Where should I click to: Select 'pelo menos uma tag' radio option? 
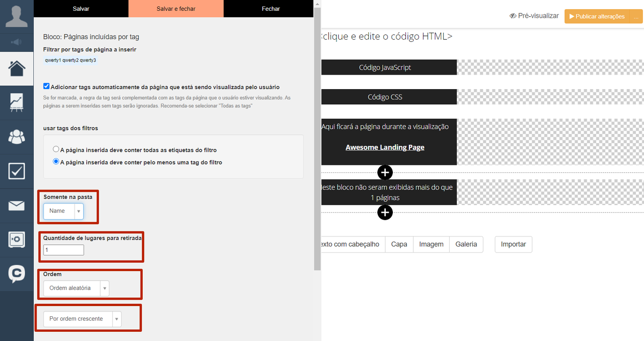[56, 162]
